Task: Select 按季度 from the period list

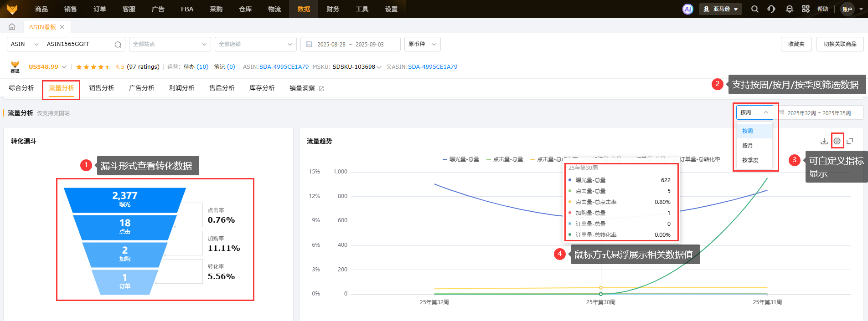Action: [750, 160]
